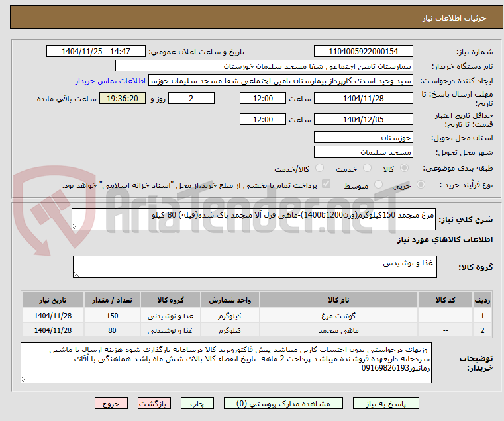Click resize grip of گروه کالا box
This screenshot has height=421, width=504.
pyautogui.click(x=76, y=275)
